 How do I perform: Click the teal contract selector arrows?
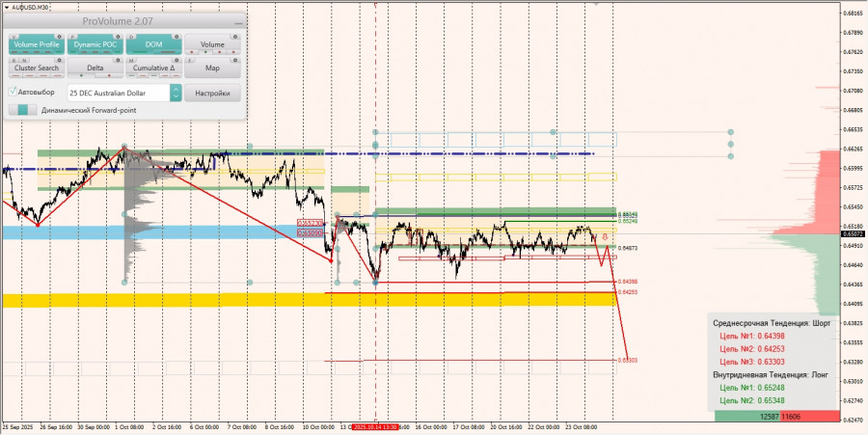pos(176,93)
